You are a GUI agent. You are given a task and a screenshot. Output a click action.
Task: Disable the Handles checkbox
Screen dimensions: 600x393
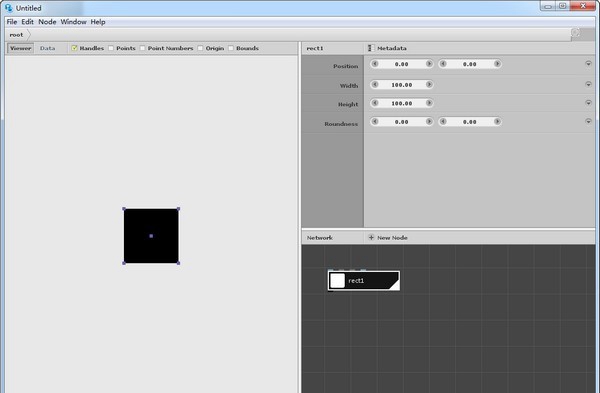(x=74, y=48)
